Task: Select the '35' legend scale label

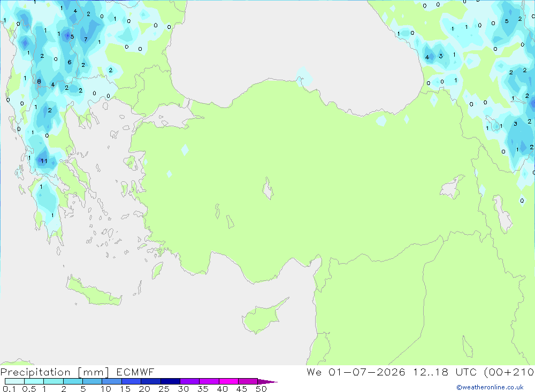Action: point(203,389)
